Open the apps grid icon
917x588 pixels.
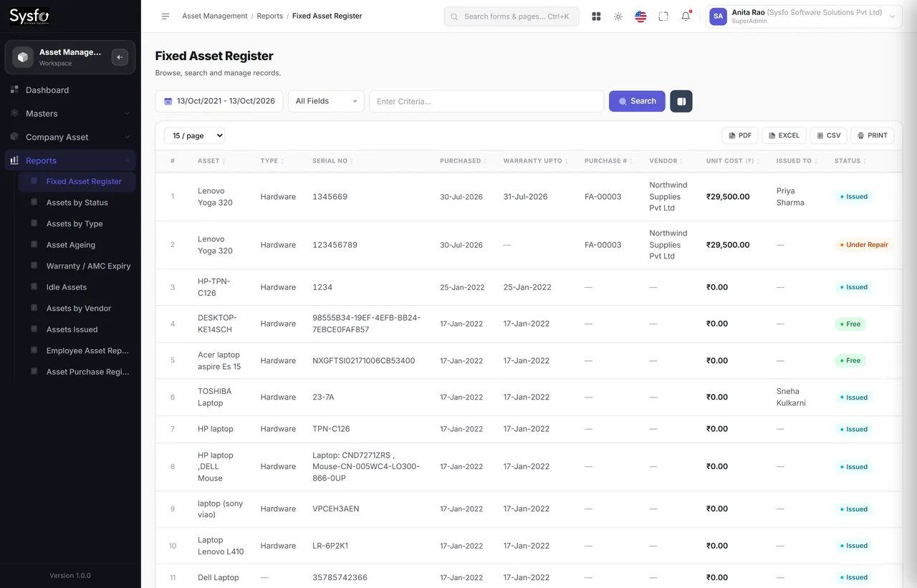(596, 16)
